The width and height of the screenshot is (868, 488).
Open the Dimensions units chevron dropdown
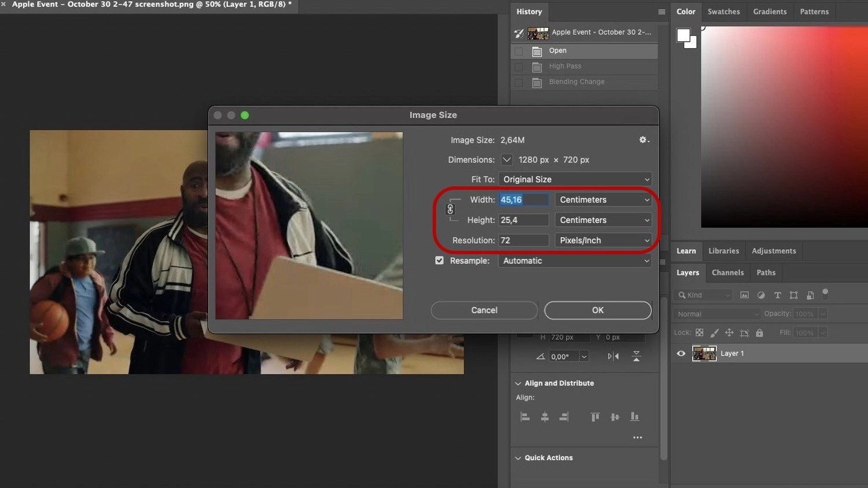click(506, 160)
